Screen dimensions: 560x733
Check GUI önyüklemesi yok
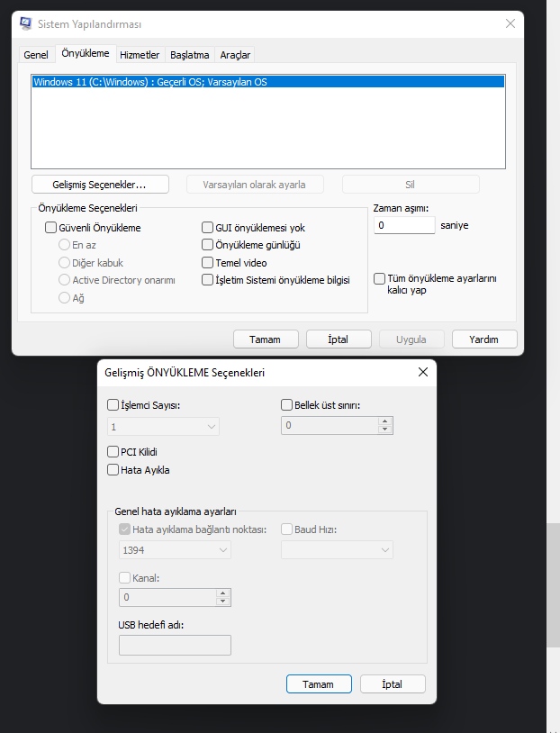(x=207, y=228)
